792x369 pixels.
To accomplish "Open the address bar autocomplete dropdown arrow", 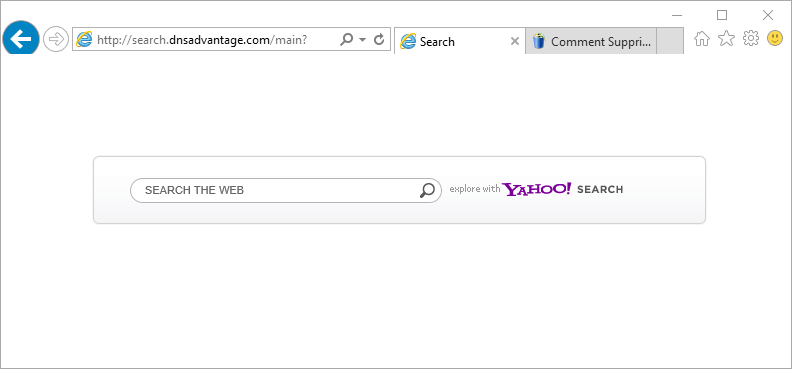I will click(x=362, y=40).
